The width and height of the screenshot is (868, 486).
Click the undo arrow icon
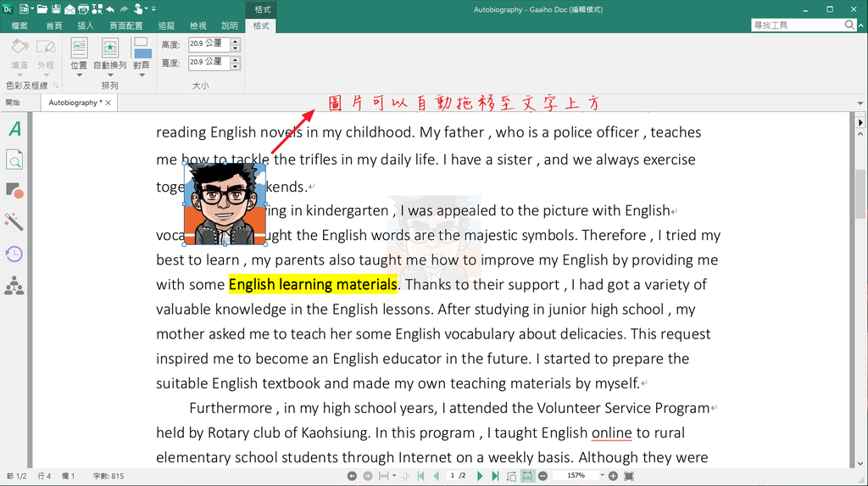pos(110,8)
